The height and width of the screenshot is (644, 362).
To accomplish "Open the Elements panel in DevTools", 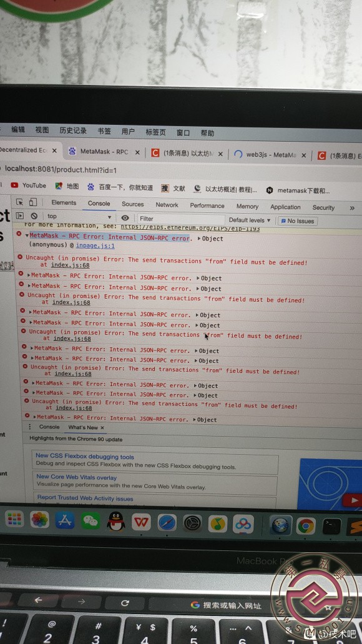I will (x=64, y=202).
